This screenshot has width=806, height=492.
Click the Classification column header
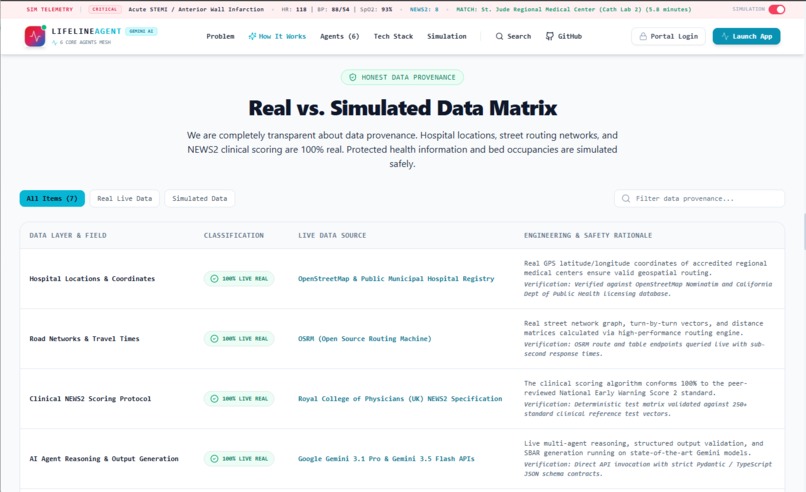233,235
